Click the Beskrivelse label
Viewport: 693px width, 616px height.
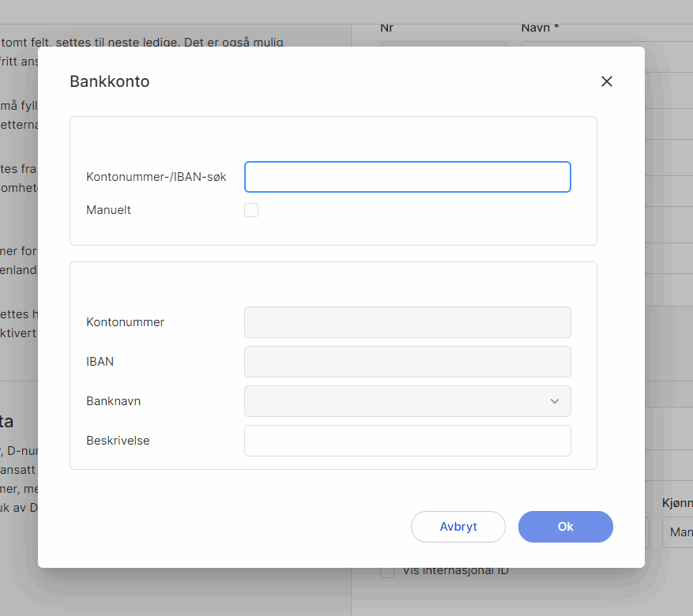(118, 441)
